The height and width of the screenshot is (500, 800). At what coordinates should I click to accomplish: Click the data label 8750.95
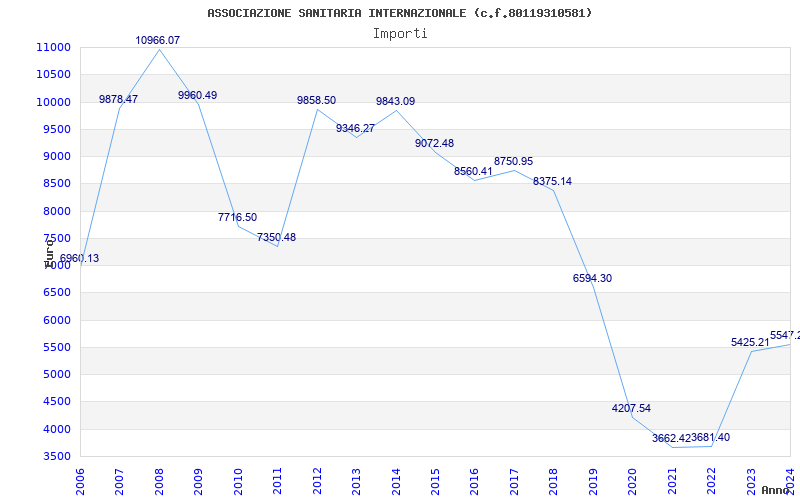tap(513, 161)
